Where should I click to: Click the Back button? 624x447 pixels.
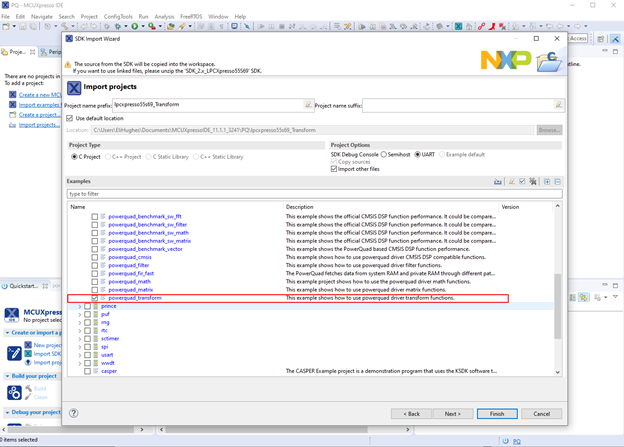411,414
